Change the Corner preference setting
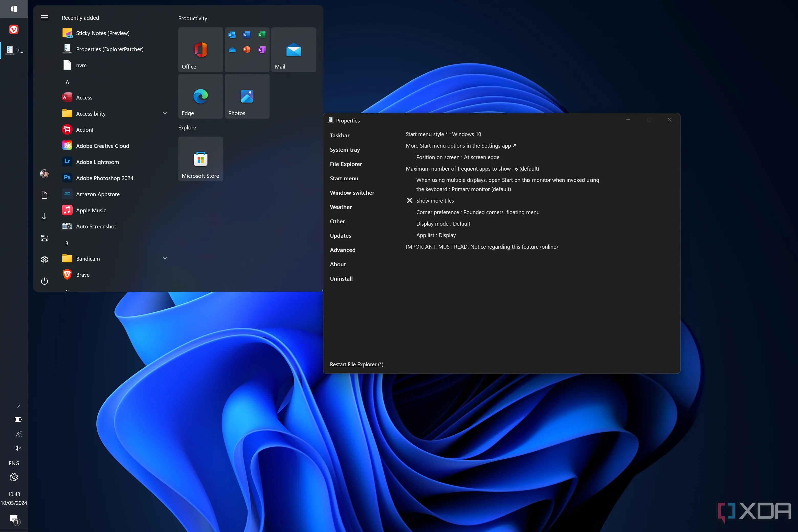The width and height of the screenshot is (798, 532). tap(478, 212)
